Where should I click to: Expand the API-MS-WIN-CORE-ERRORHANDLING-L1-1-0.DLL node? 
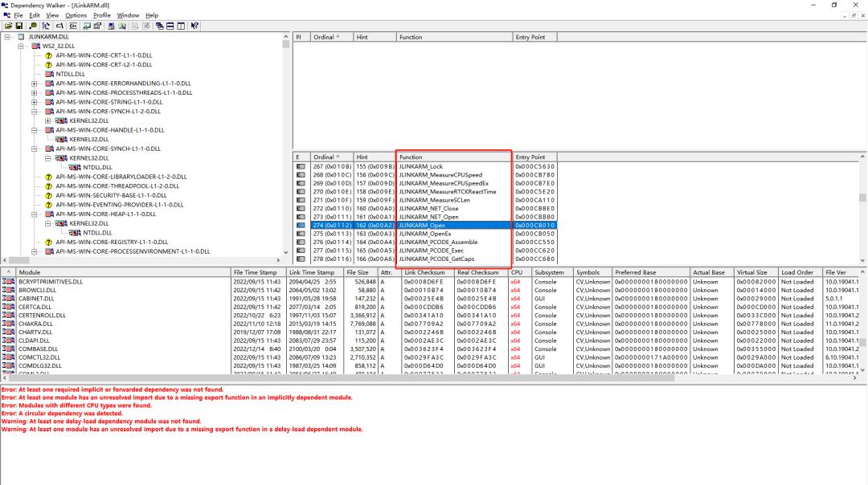click(35, 84)
